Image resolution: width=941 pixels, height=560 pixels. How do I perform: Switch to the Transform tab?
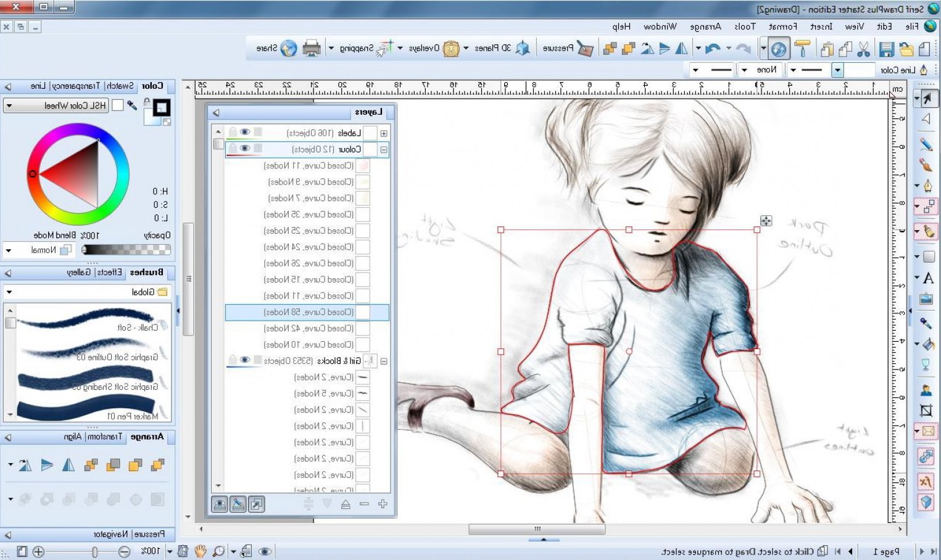[x=104, y=437]
